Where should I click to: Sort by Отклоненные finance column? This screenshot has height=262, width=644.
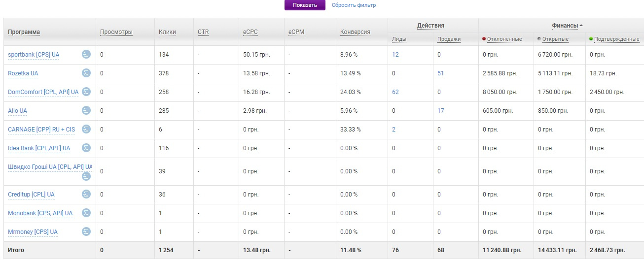[x=504, y=39]
